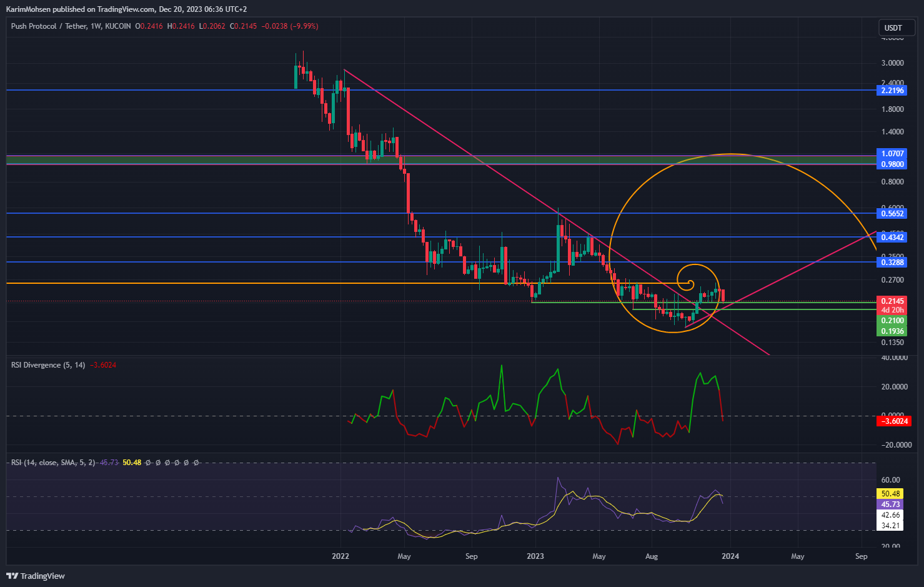This screenshot has height=587, width=924.
Task: Select the green zone between 1.0707 and 0.9800
Action: pos(441,160)
